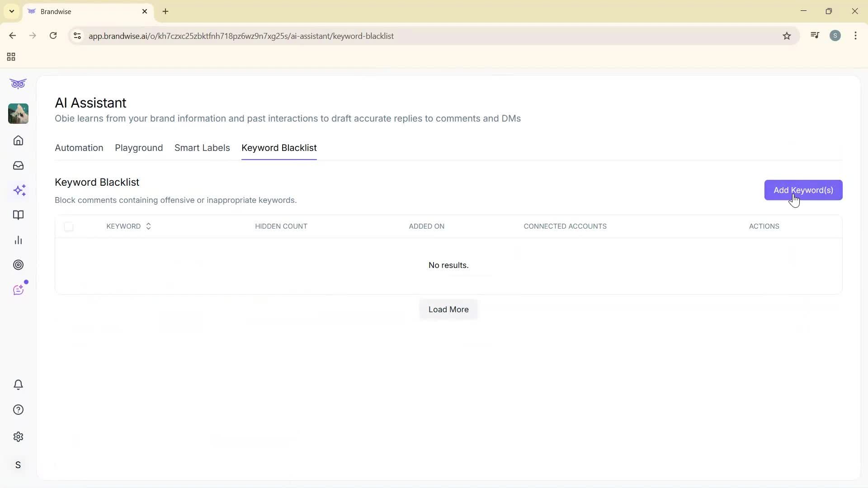Open the Help question mark icon
This screenshot has height=488, width=868.
(x=18, y=409)
